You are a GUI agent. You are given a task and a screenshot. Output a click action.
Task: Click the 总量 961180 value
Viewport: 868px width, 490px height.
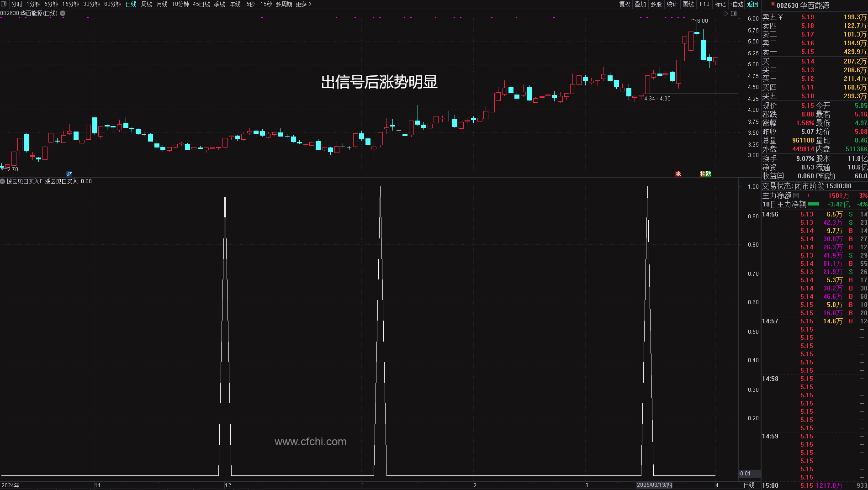[803, 140]
